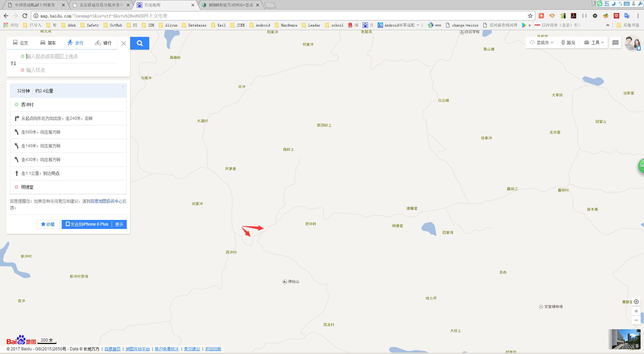
Task: Open Chrome three-dot menu
Action: 638,16
